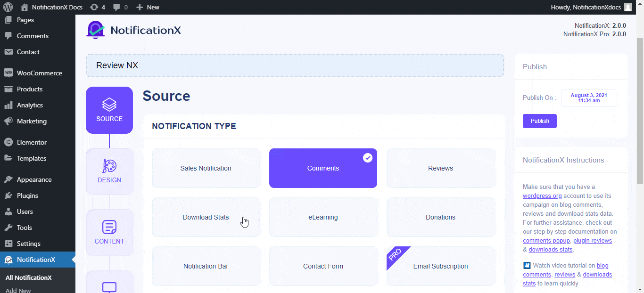Click the Plugins plug icon
This screenshot has height=293, width=644.
(x=8, y=195)
